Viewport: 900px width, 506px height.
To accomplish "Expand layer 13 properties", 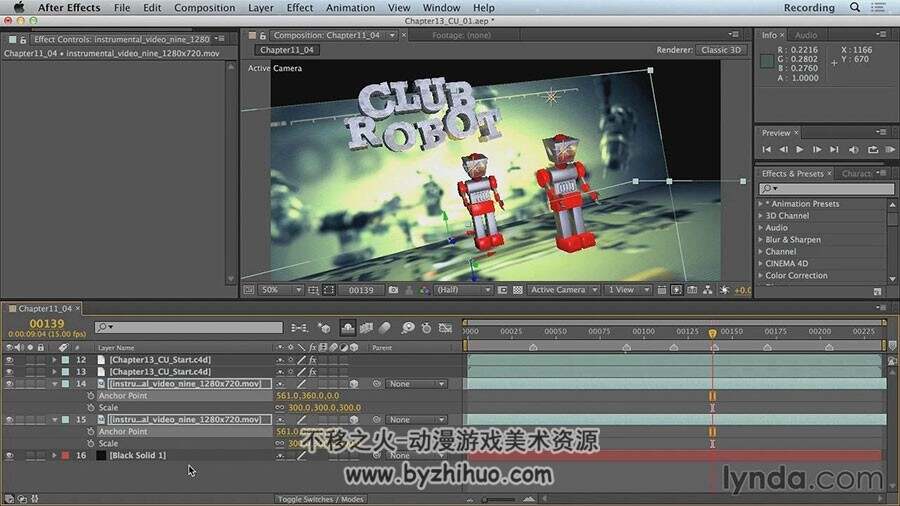I will tap(55, 372).
